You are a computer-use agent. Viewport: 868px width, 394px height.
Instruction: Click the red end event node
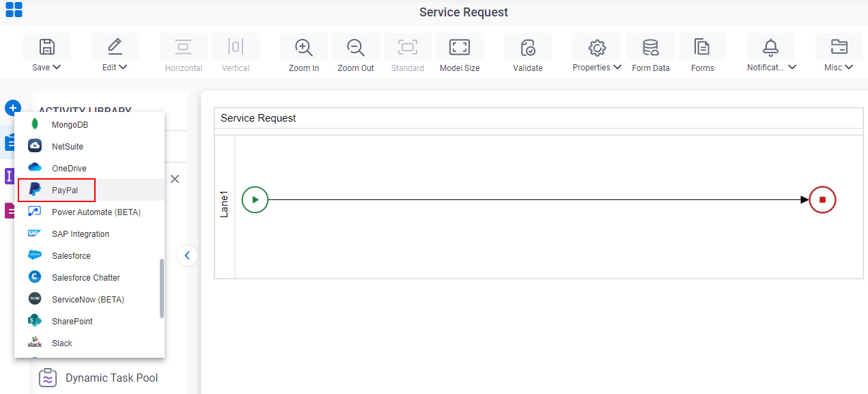(x=822, y=200)
